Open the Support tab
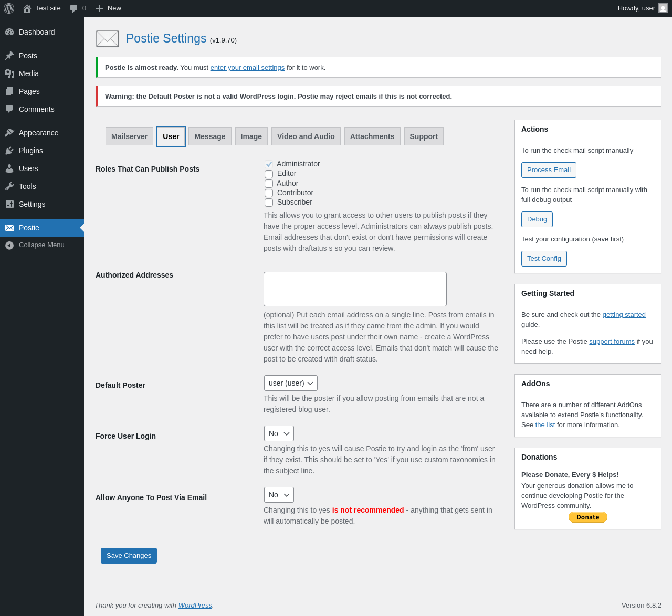Image resolution: width=672 pixels, height=616 pixels. [x=424, y=136]
